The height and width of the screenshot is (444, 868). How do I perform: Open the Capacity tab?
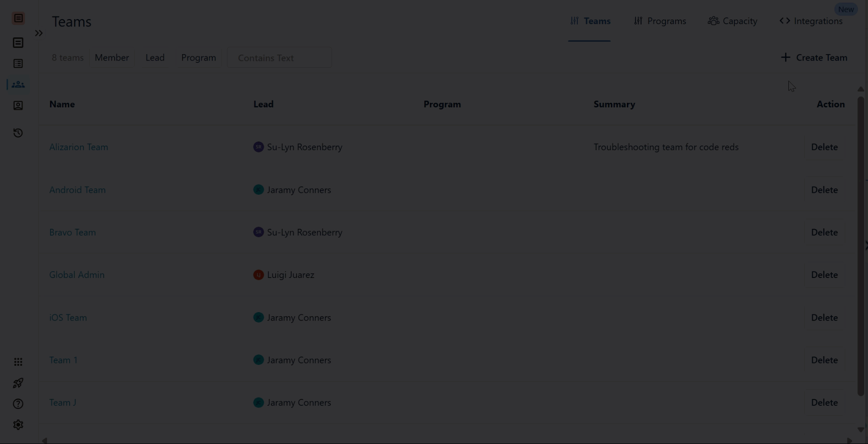point(732,21)
